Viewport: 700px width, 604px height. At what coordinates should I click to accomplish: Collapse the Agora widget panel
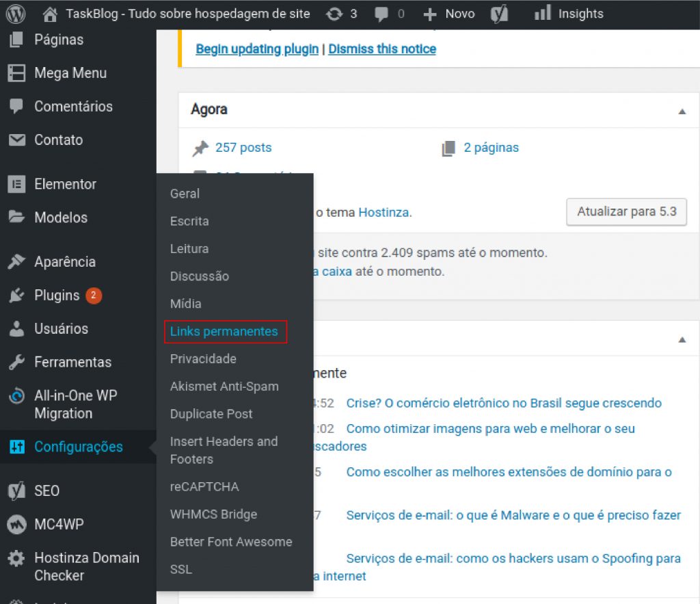pos(682,111)
